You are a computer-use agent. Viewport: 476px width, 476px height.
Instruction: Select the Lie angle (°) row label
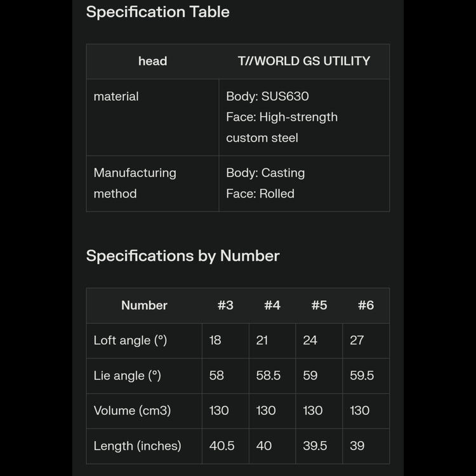pos(127,376)
